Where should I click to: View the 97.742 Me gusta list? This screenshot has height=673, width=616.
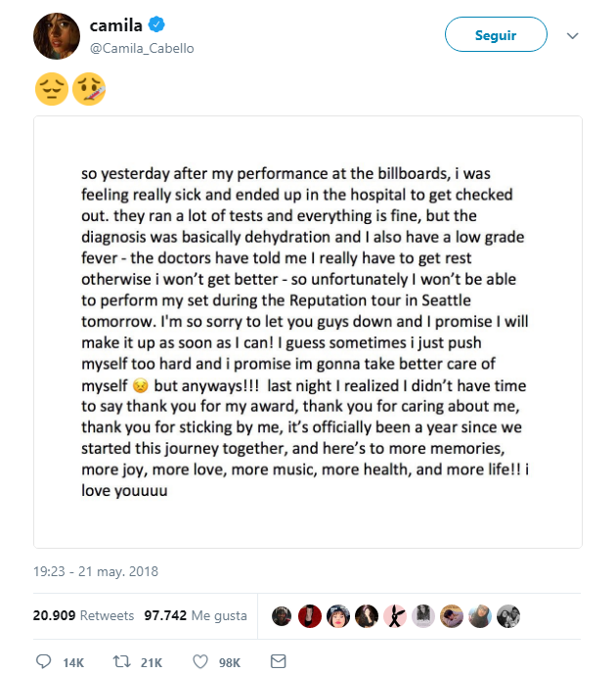coord(195,615)
